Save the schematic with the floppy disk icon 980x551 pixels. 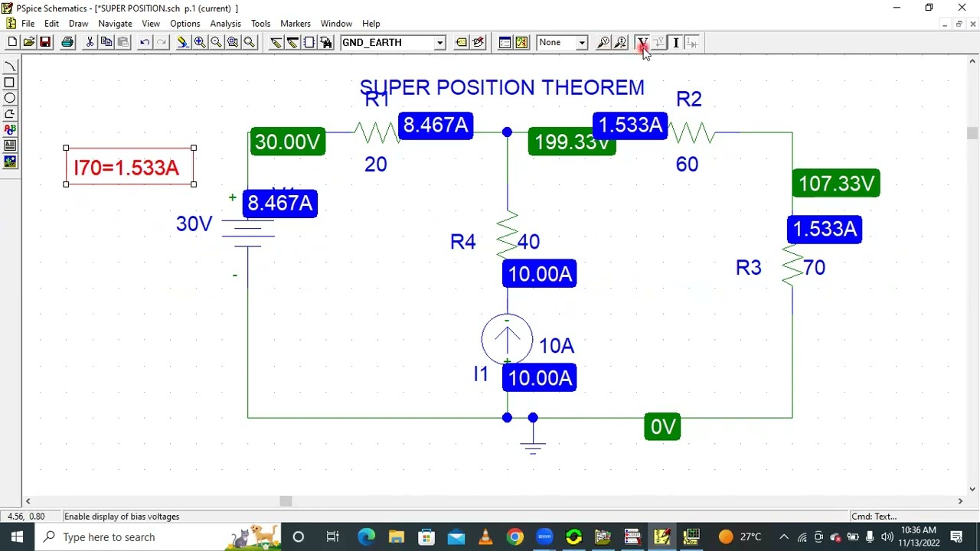coord(45,43)
